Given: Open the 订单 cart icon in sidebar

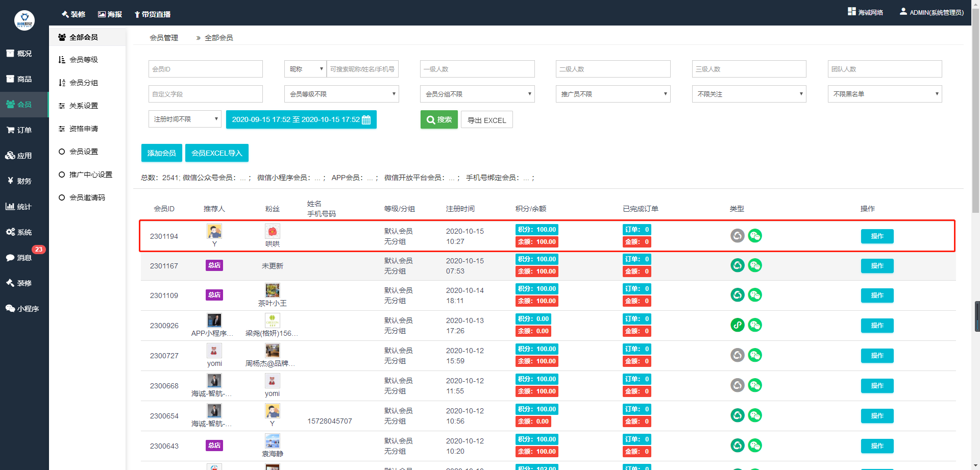Looking at the screenshot, I should pos(10,130).
